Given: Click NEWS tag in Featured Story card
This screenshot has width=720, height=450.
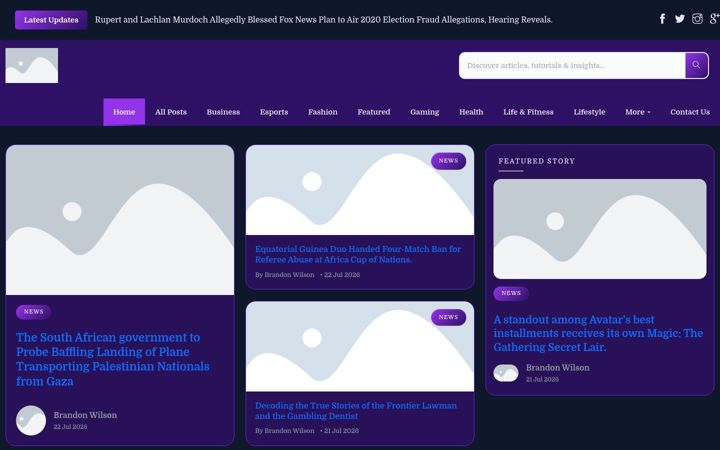Looking at the screenshot, I should [x=511, y=293].
